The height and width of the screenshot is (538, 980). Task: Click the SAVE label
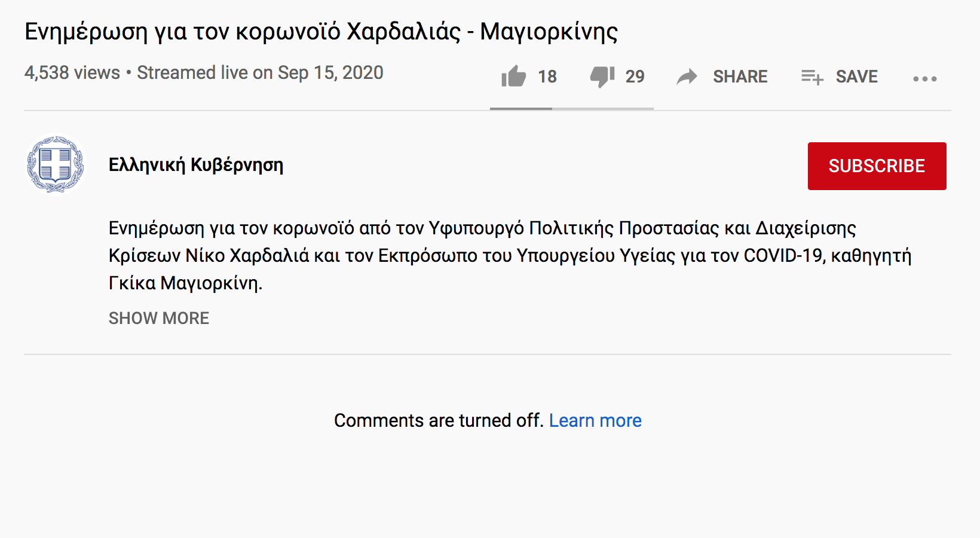click(x=856, y=77)
